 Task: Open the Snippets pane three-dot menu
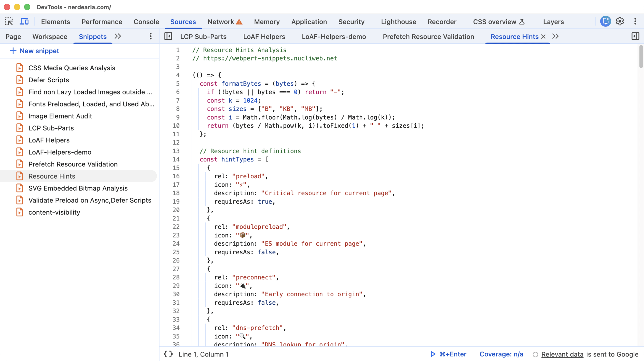click(150, 36)
